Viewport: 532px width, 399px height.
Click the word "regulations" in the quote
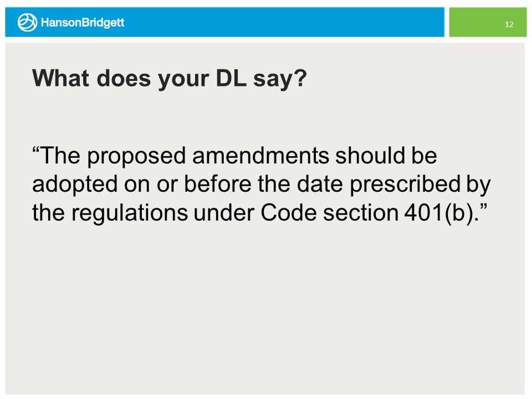(x=130, y=214)
